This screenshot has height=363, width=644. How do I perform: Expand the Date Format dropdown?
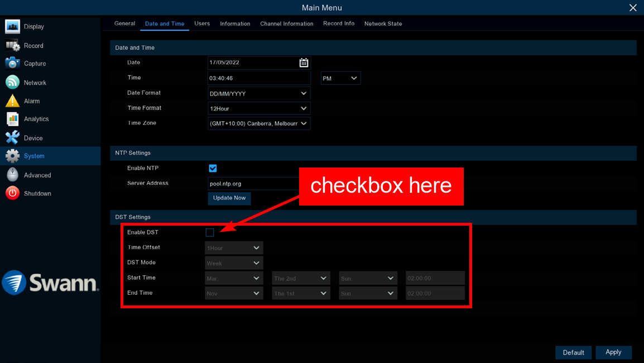click(259, 93)
